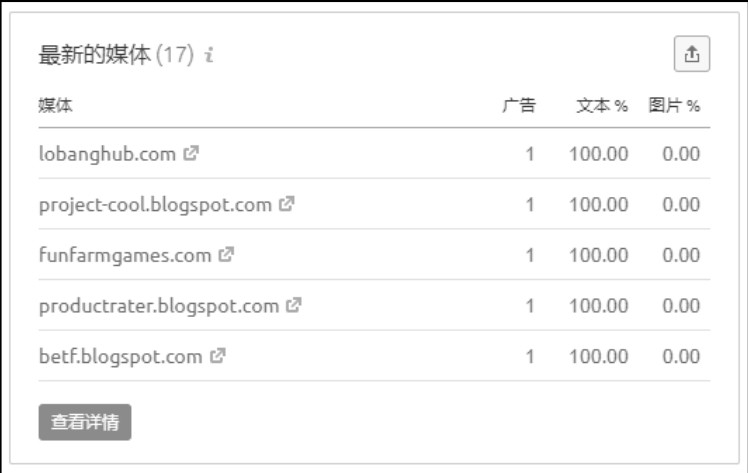Click the 图片 % column header

coord(674,105)
